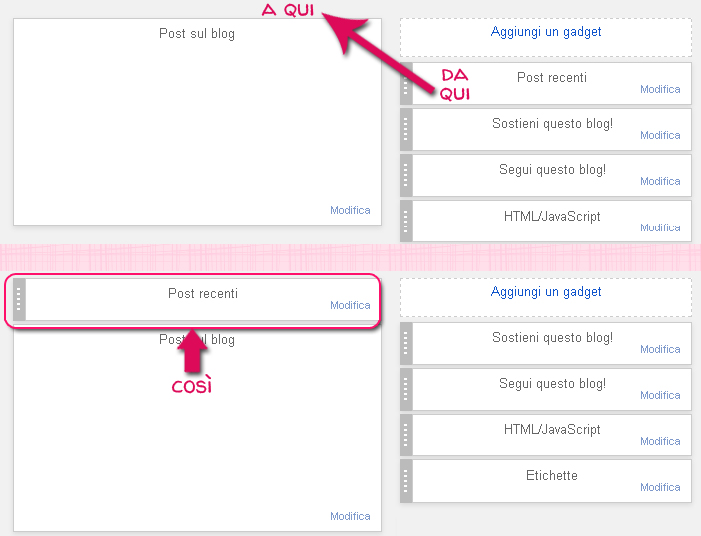Image resolution: width=701 pixels, height=536 pixels.
Task: Click the drag handle of the top Segui questo blog! gadget
Action: pos(406,176)
